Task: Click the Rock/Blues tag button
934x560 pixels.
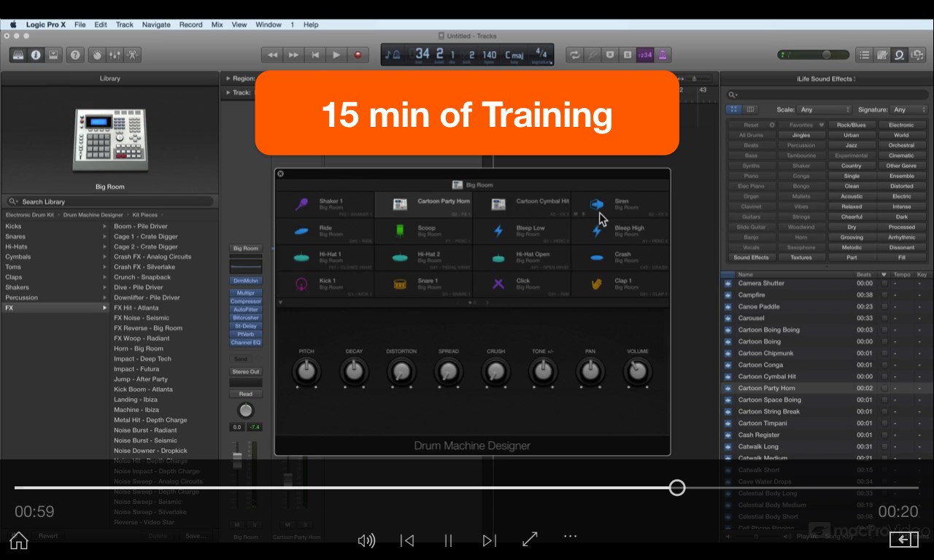Action: (852, 125)
